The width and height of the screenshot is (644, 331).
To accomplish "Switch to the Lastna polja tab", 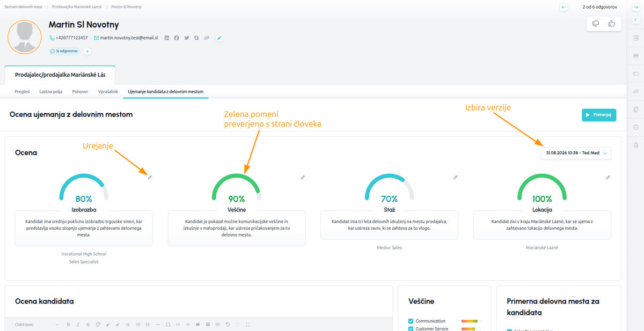I will click(x=51, y=92).
